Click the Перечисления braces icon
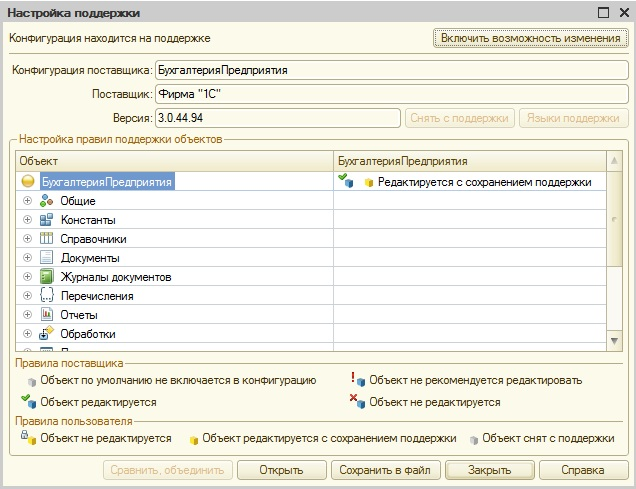Viewport: 636px width, 489px height. click(46, 296)
